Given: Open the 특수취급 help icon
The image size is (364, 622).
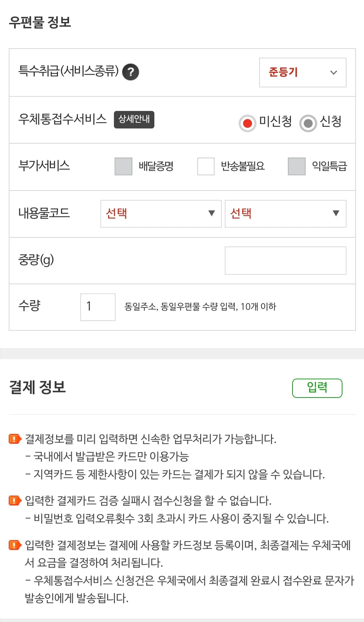Looking at the screenshot, I should pos(131,71).
